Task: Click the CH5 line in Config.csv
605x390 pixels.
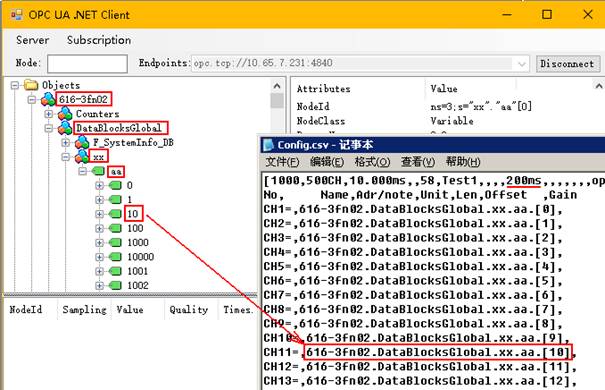Action: 412,267
